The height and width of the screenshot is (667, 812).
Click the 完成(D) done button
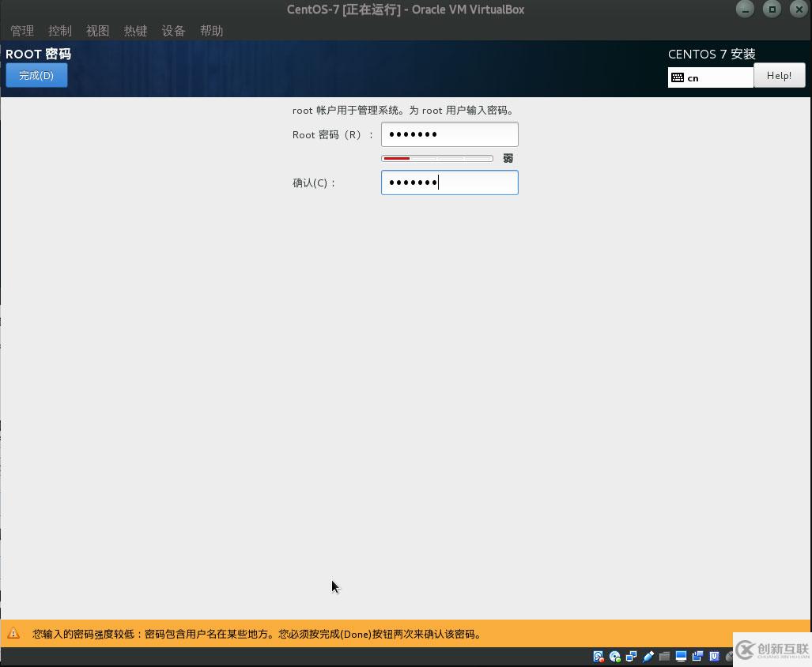tap(37, 76)
